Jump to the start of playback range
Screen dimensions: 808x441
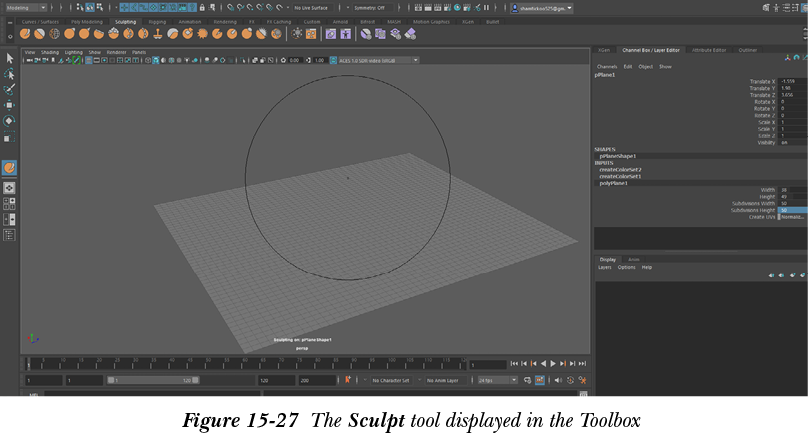[x=514, y=364]
